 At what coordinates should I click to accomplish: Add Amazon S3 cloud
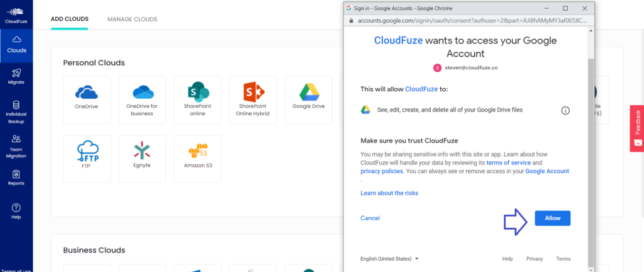(x=197, y=159)
